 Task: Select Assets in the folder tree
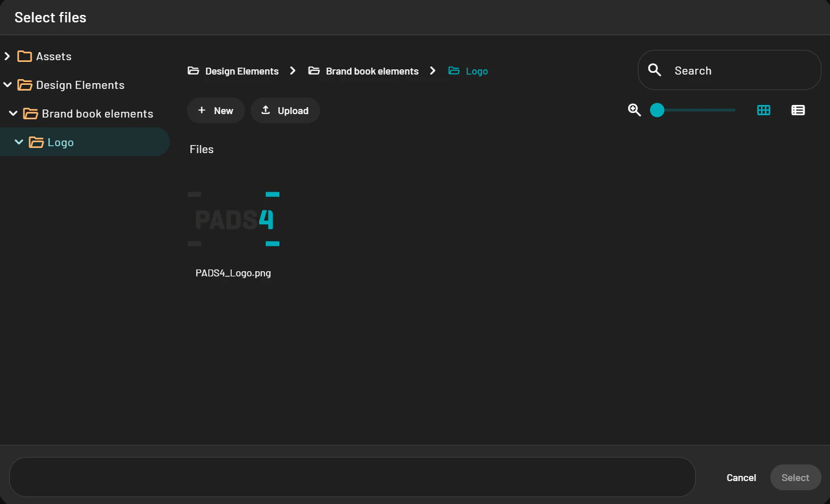click(x=54, y=56)
